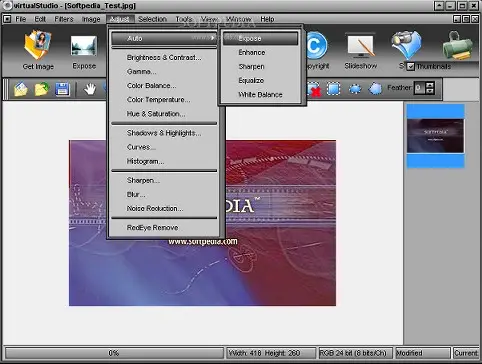This screenshot has height=364, width=482.
Task: Click the open envelope file icon
Action: coord(21,89)
